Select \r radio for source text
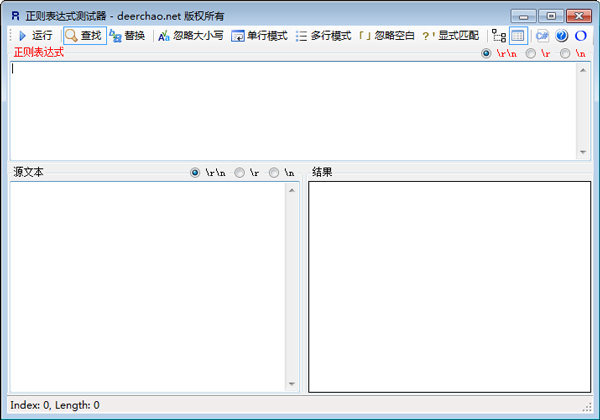This screenshot has width=600, height=420. click(x=239, y=172)
